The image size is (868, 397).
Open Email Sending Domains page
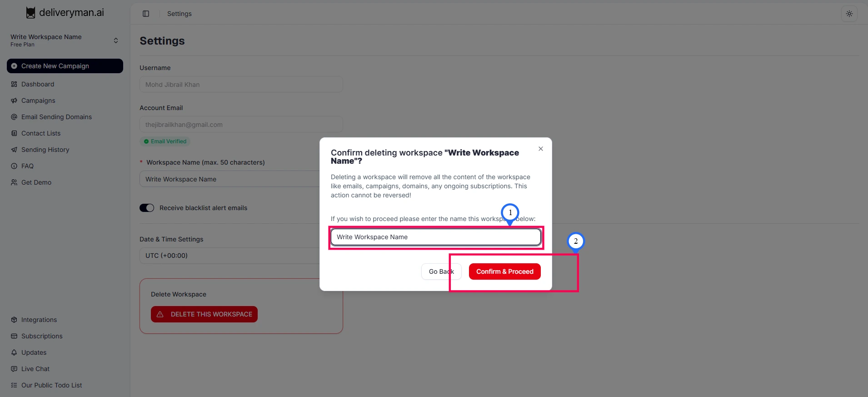tap(56, 117)
